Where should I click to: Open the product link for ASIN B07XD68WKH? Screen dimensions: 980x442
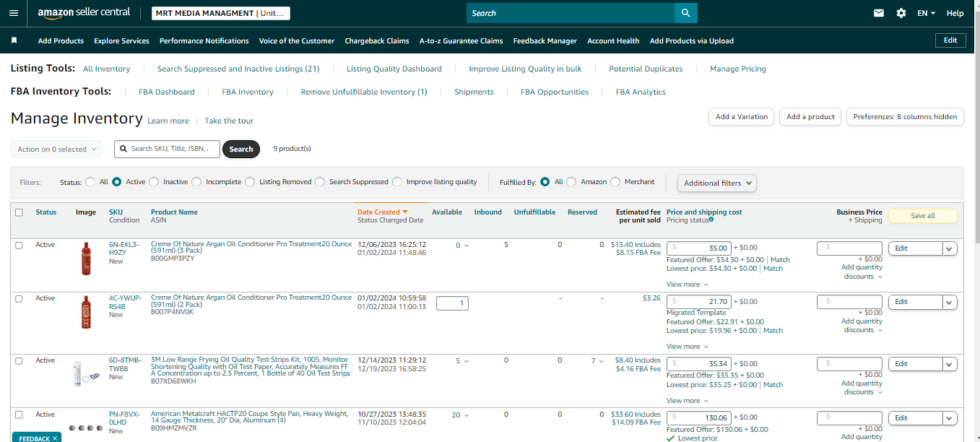pos(250,368)
